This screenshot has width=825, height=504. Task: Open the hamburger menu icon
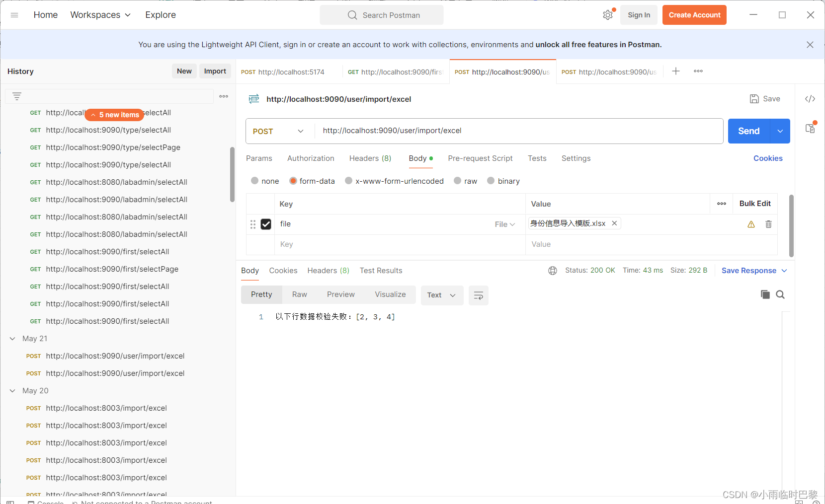[14, 14]
